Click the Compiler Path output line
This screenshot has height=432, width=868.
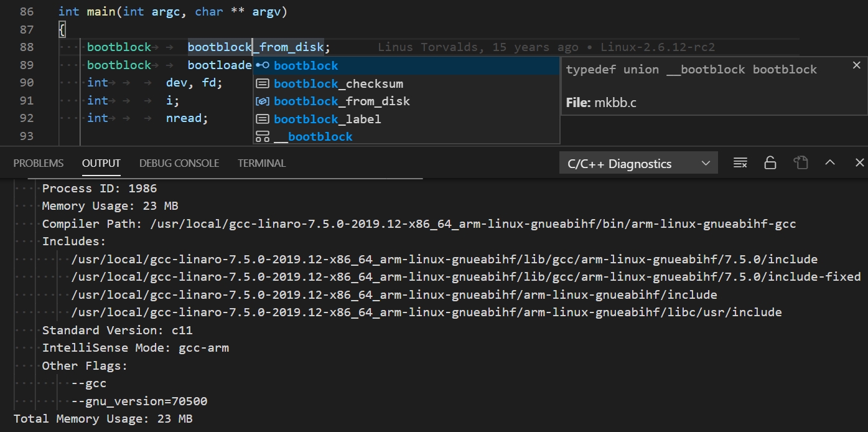click(419, 224)
